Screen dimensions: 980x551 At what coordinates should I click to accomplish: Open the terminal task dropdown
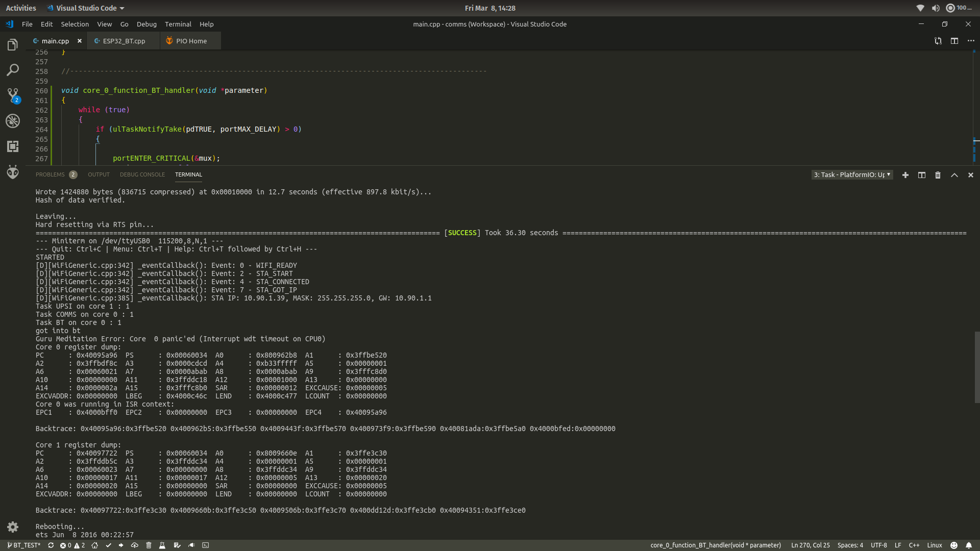pos(851,174)
